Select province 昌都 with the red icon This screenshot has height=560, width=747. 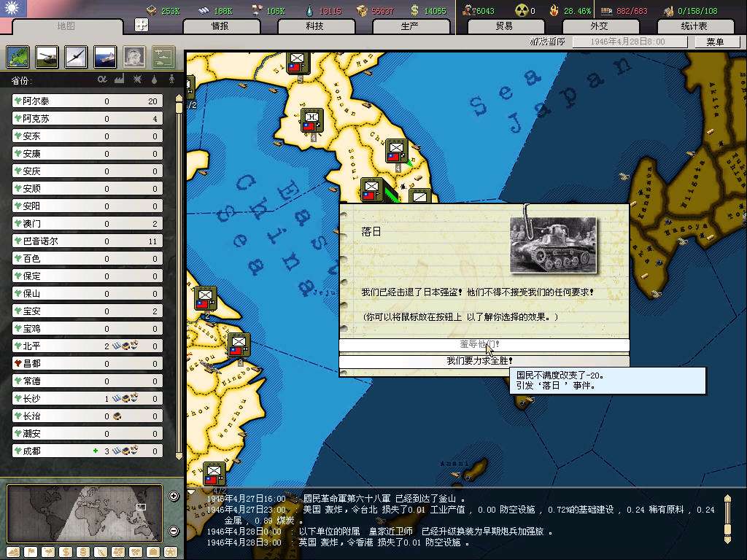point(88,364)
